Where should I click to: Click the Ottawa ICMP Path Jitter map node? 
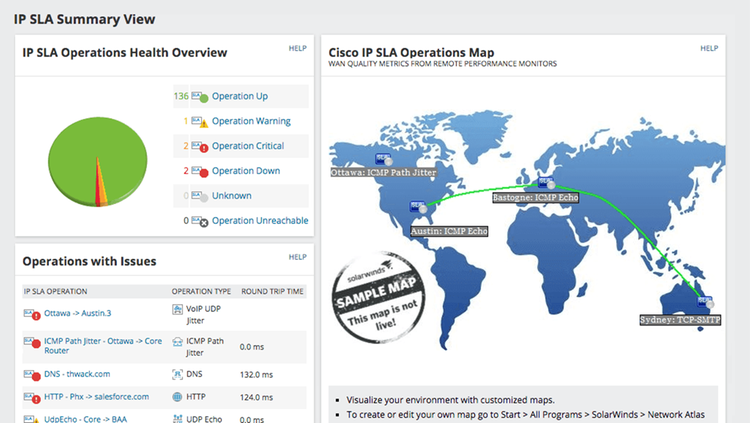click(384, 158)
